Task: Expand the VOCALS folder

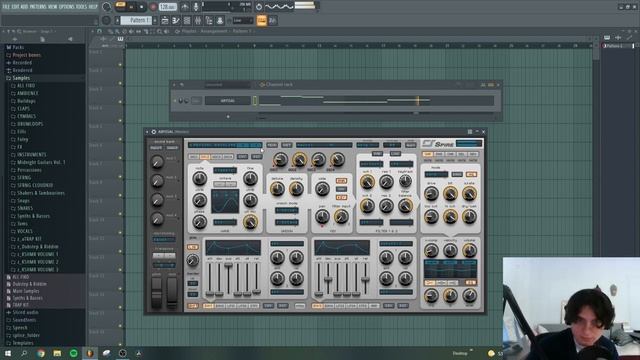Action: pos(24,231)
